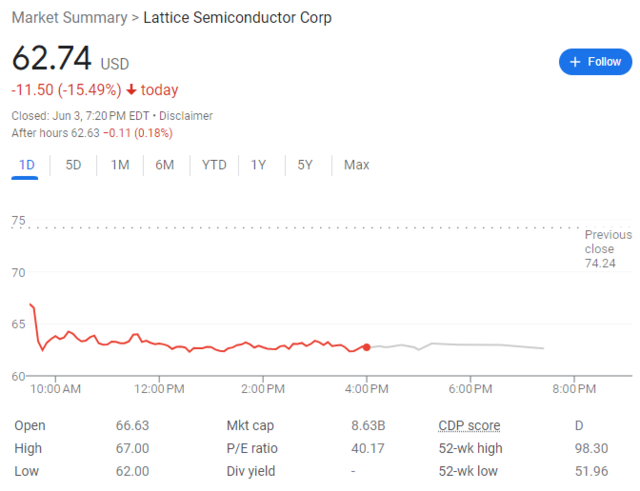Click the gray after-hours chart line
The width and height of the screenshot is (640, 491).
(480, 344)
